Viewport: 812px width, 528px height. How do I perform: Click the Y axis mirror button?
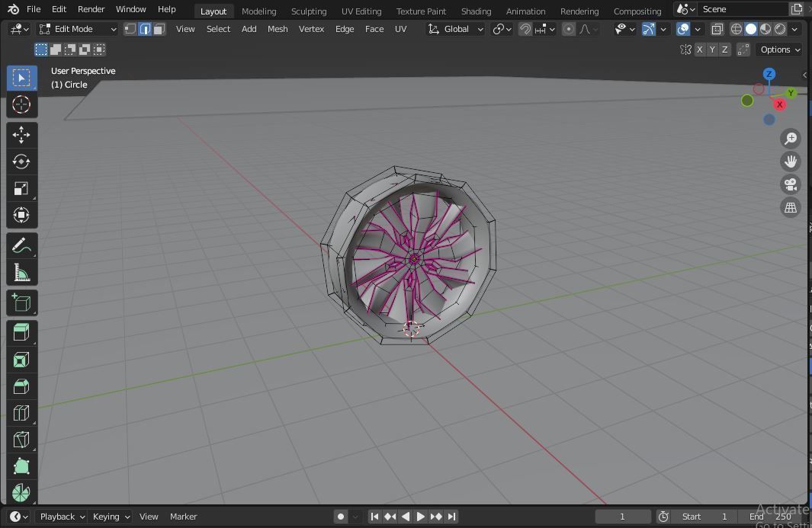click(x=711, y=49)
